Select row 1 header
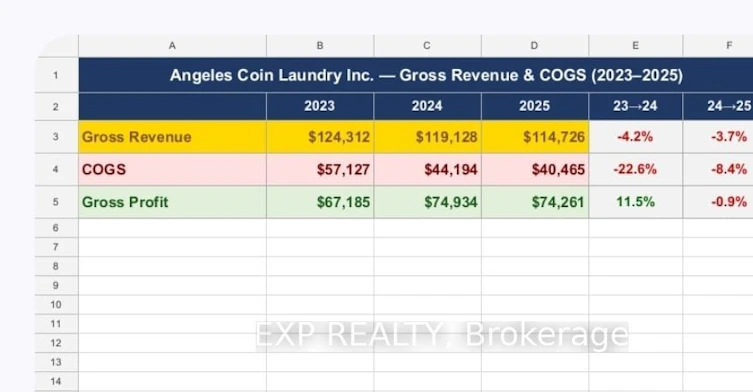This screenshot has height=392, width=753. tap(56, 75)
